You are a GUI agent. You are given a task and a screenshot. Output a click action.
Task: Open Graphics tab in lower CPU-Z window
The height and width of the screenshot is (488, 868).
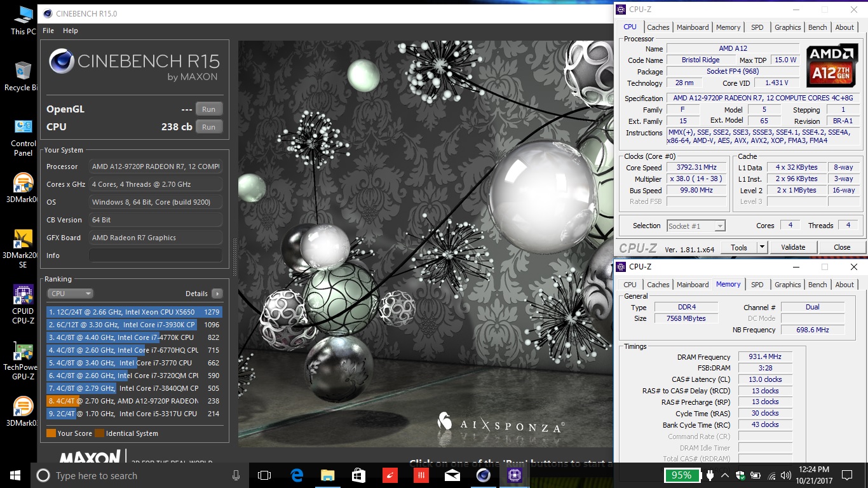coord(788,285)
